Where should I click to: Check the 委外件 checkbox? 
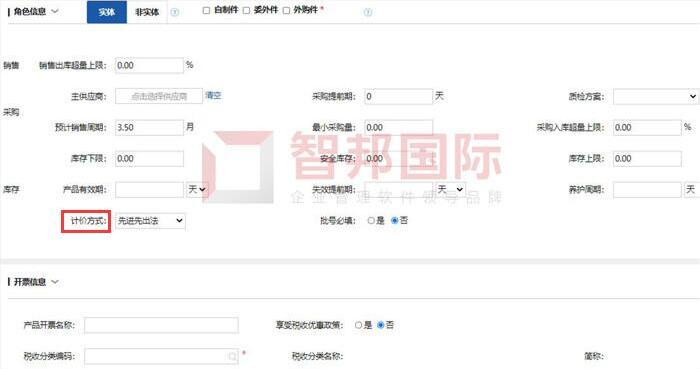click(x=246, y=10)
